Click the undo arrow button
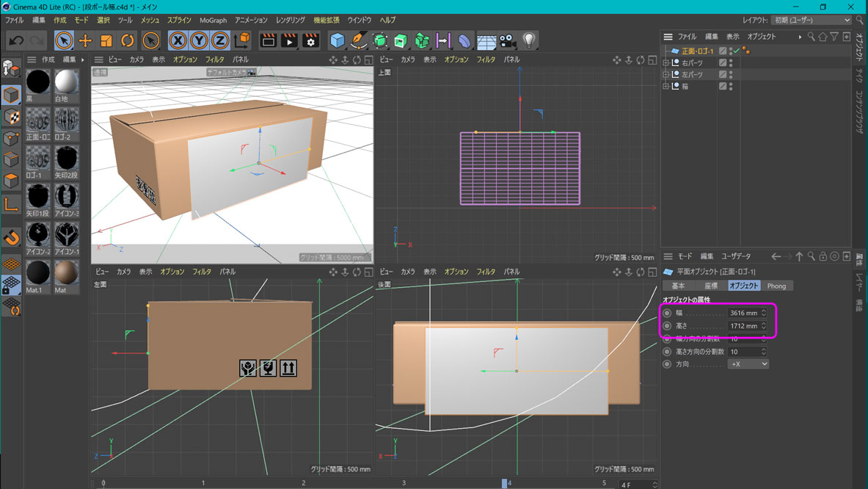This screenshot has height=489, width=868. pos(16,40)
